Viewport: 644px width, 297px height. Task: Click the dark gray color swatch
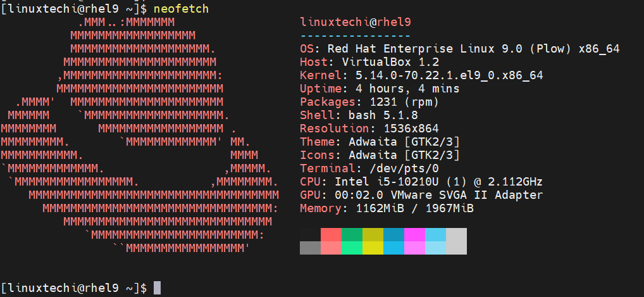[x=310, y=248]
